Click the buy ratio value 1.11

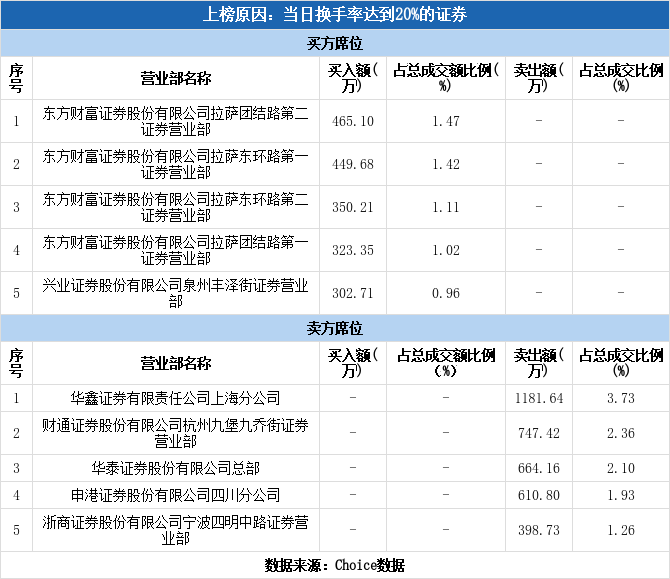pyautogui.click(x=446, y=207)
